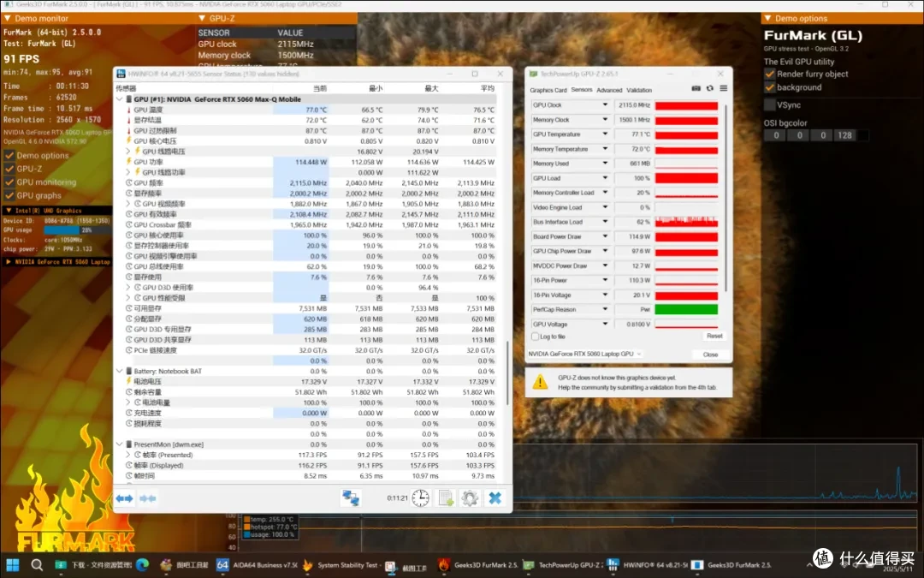Take GPU-Z screenshot with camera icon
924x578 pixels.
tap(696, 88)
